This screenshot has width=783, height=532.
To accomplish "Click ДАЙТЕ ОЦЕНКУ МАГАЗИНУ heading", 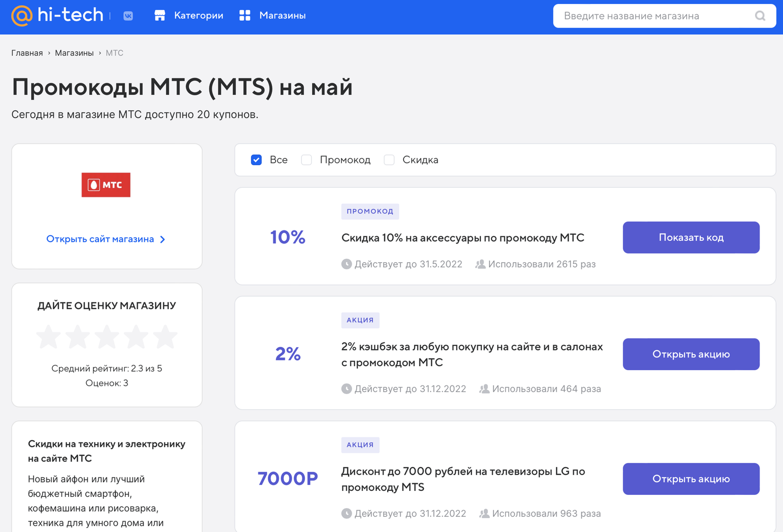I will (107, 306).
